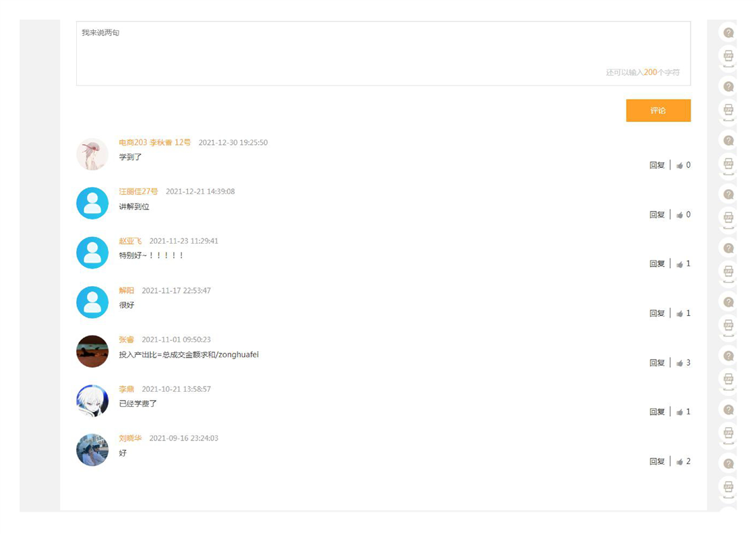This screenshot has height=534, width=756.
Task: Reply to 赵亚飞's comment
Action: tap(656, 264)
